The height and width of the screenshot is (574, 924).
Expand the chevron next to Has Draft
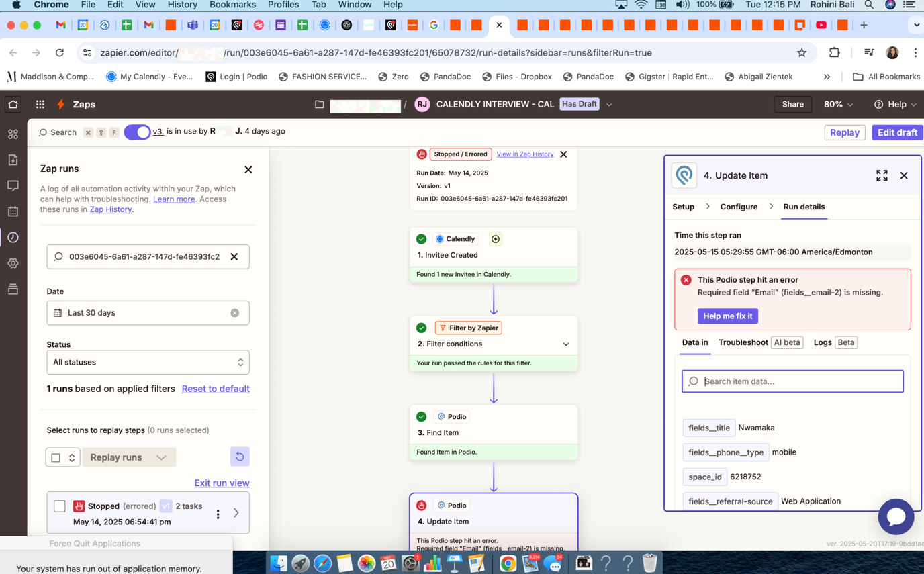609,105
